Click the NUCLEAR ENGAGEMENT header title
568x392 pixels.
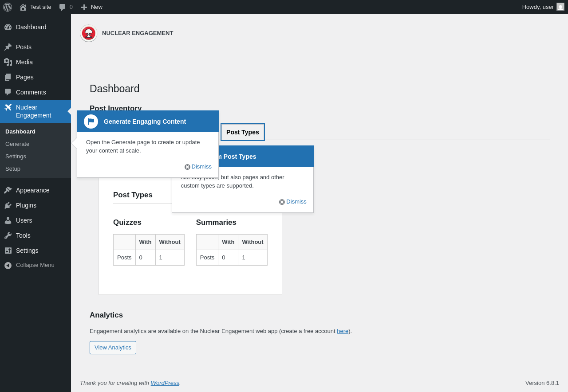[x=138, y=33]
